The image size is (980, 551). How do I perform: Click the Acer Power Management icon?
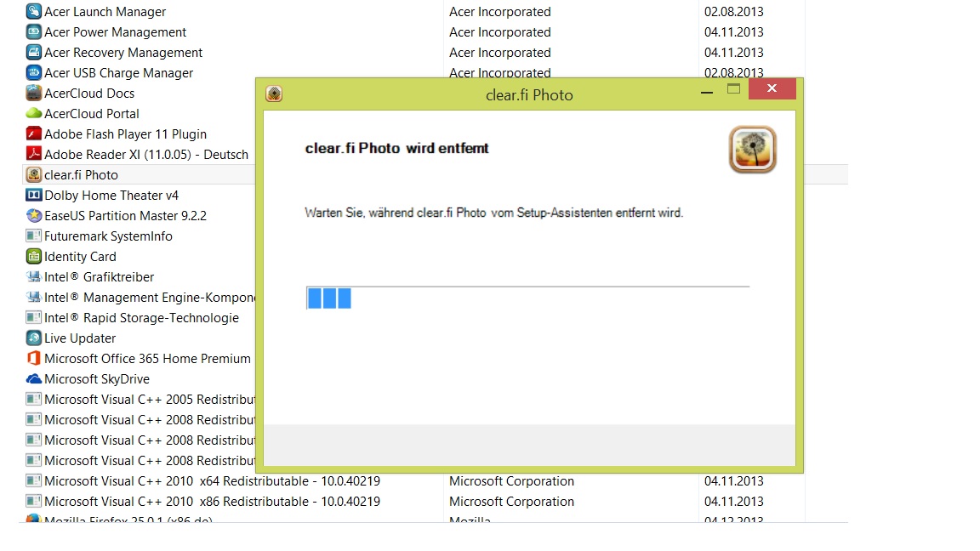coord(34,31)
